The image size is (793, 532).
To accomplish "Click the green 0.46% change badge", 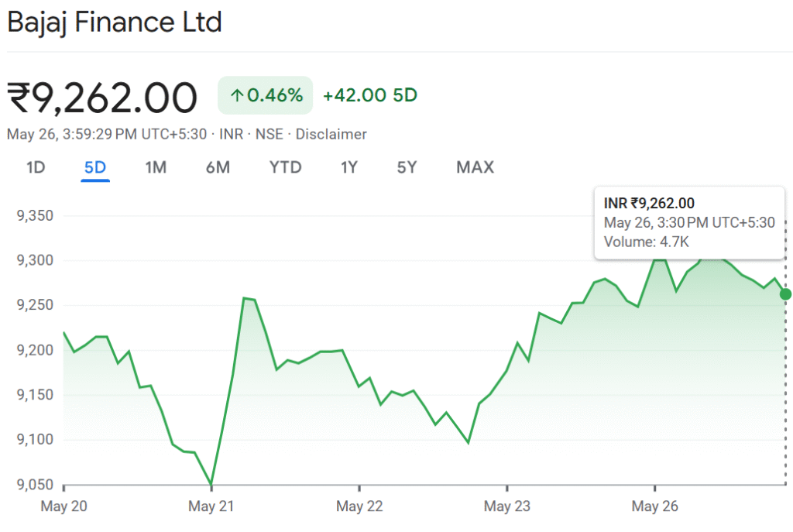I will coord(266,95).
